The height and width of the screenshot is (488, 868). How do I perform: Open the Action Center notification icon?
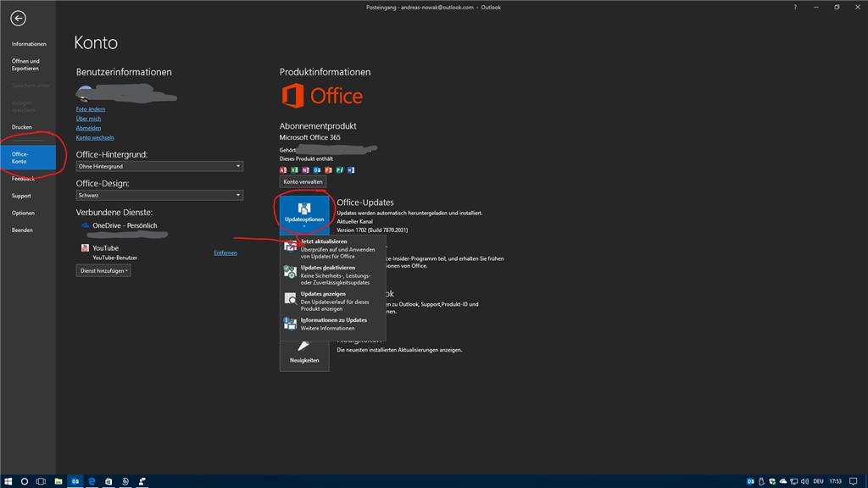pos(854,481)
